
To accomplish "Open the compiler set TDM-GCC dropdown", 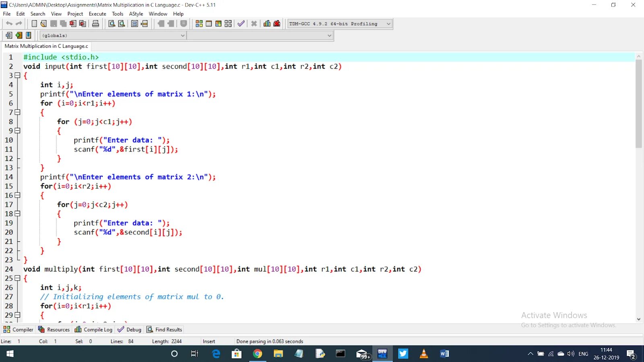I will (x=340, y=24).
